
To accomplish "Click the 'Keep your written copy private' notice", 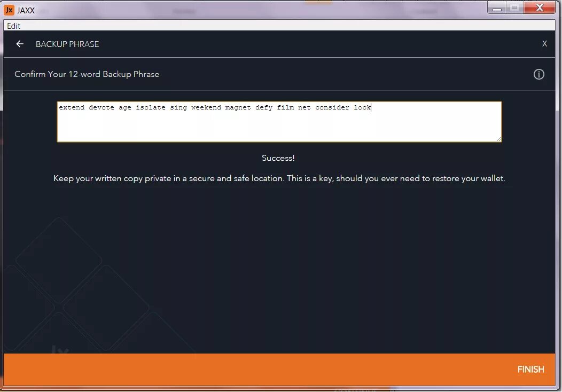I will coord(279,178).
